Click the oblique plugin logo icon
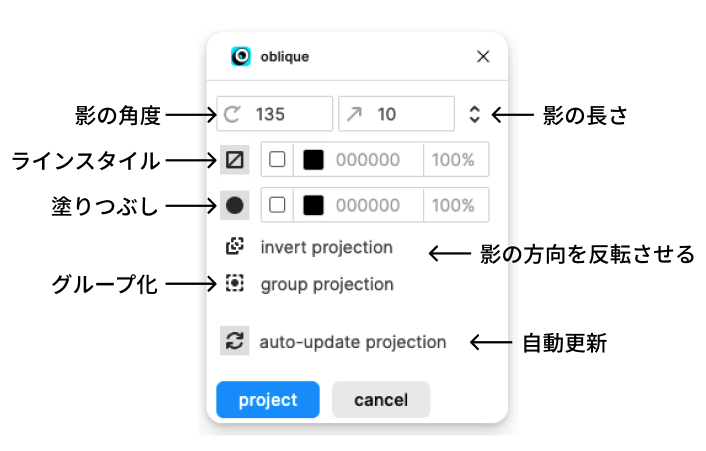706x451 pixels. click(241, 57)
